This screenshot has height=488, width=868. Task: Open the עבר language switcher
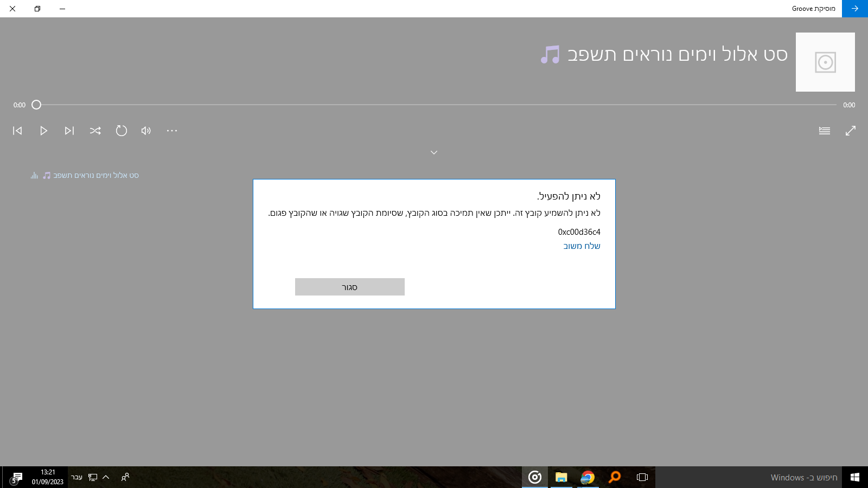78,477
